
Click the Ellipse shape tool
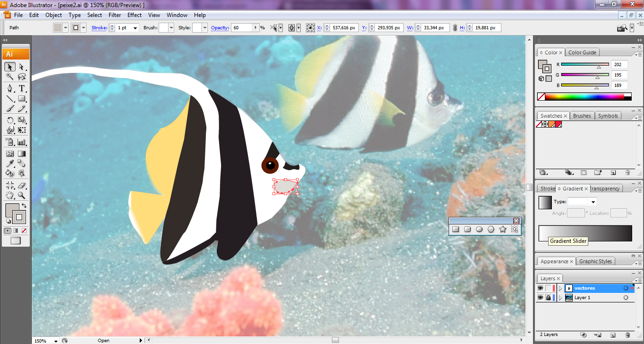coord(479,229)
